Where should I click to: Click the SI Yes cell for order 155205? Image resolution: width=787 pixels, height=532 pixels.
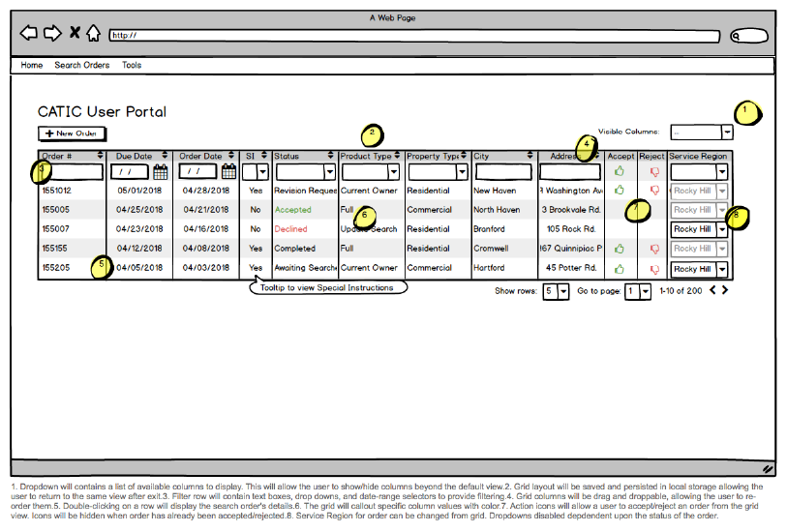tap(256, 268)
